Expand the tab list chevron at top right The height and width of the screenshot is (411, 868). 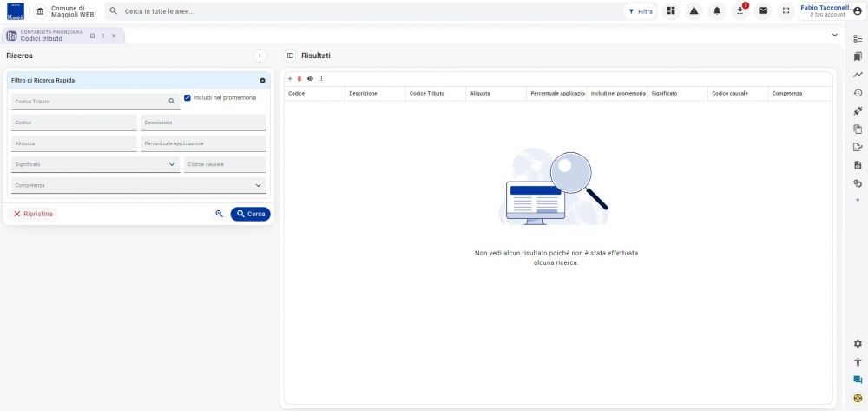[835, 35]
